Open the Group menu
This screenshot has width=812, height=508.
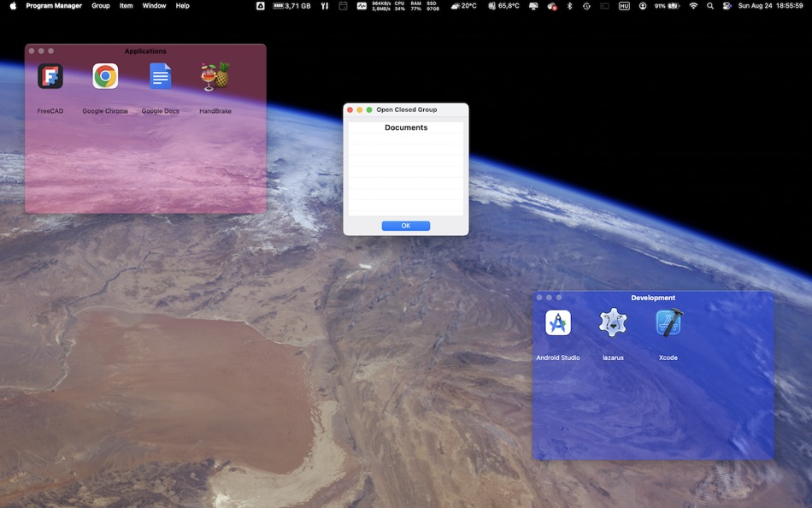(101, 6)
